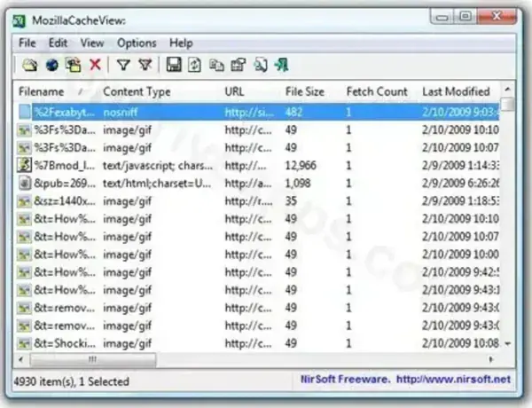
Task: Click the file size value 1,098
Action: point(298,184)
